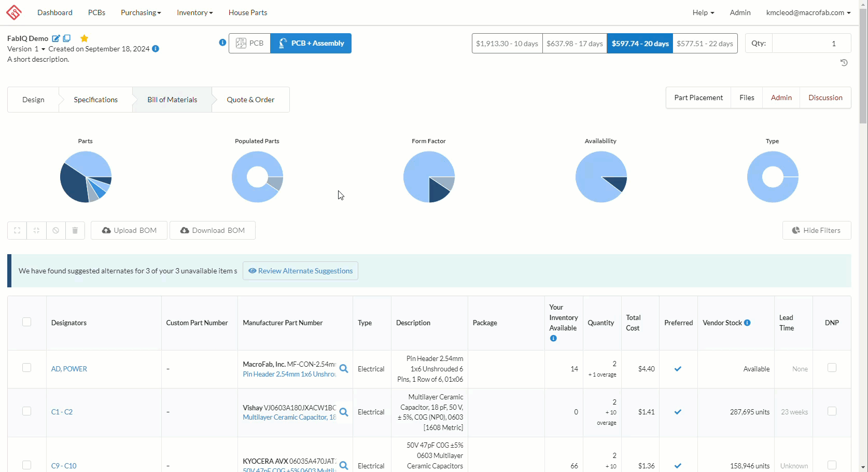Click the Populated Parts donut chart

click(257, 177)
